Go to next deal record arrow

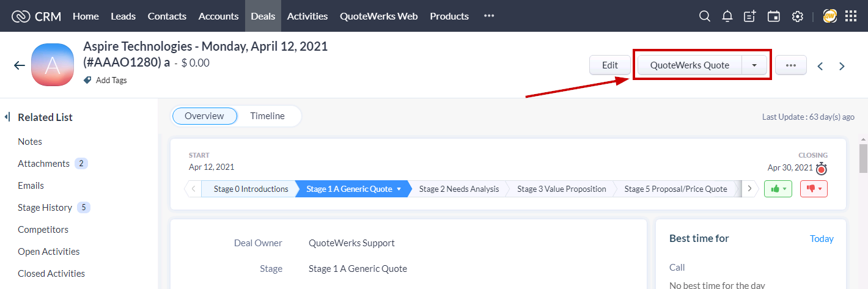842,66
